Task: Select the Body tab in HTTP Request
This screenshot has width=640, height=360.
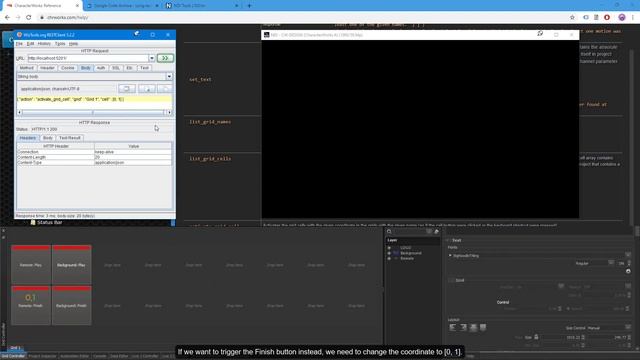Action: pyautogui.click(x=85, y=68)
